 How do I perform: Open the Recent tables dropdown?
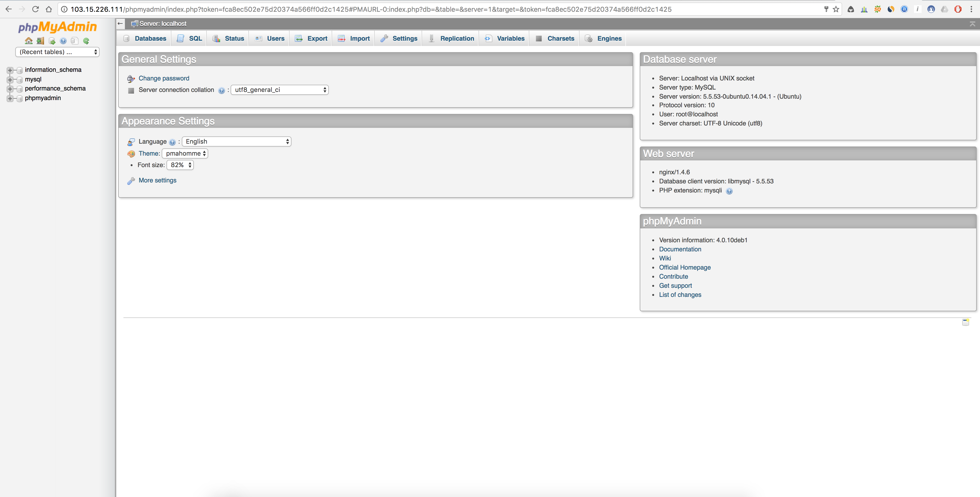tap(57, 52)
